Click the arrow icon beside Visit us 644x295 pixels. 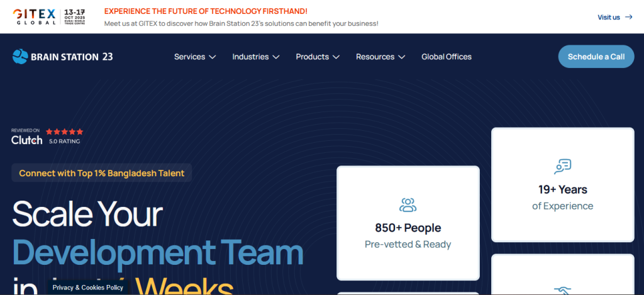click(628, 17)
